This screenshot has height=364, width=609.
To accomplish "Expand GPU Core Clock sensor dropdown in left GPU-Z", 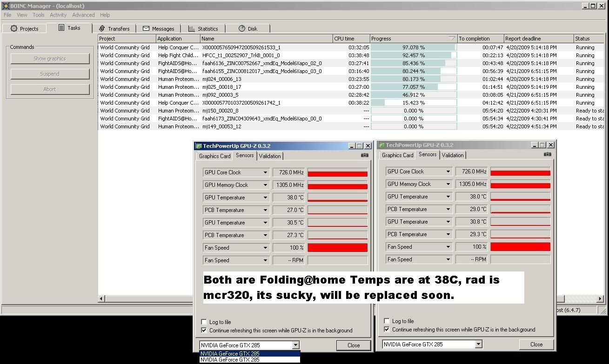I will 265,172.
